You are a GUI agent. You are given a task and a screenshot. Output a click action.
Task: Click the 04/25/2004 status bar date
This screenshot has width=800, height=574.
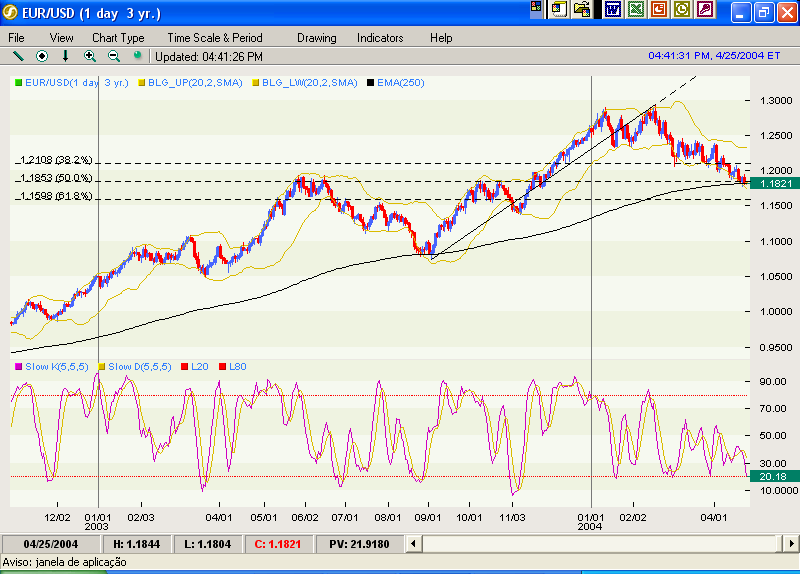tap(51, 544)
